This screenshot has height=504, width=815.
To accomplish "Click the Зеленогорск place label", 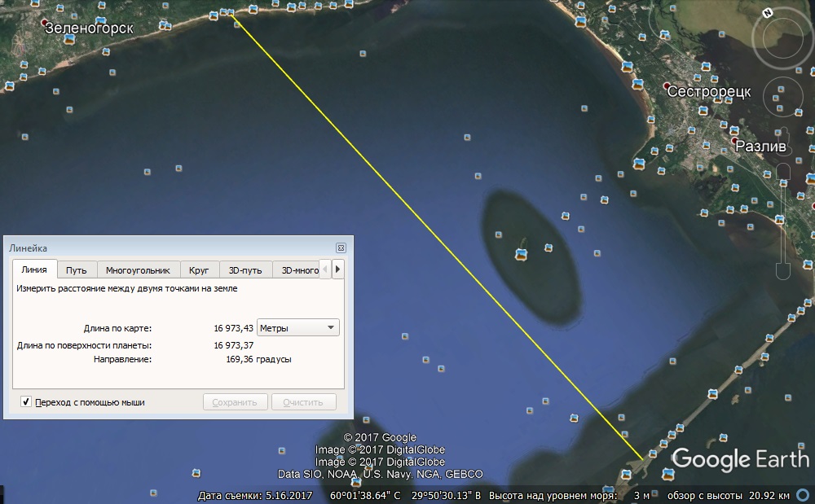I will [90, 28].
